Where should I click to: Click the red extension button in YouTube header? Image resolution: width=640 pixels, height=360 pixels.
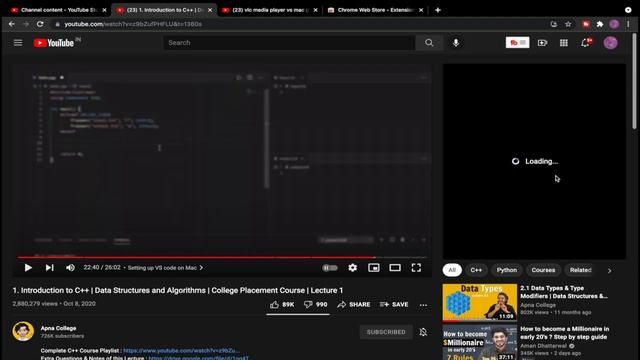pos(517,42)
